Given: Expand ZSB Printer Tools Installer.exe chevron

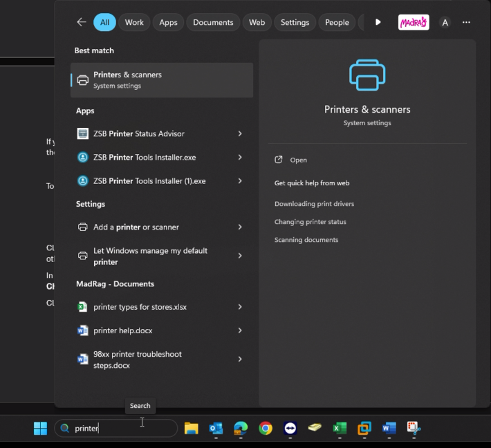Looking at the screenshot, I should [240, 157].
